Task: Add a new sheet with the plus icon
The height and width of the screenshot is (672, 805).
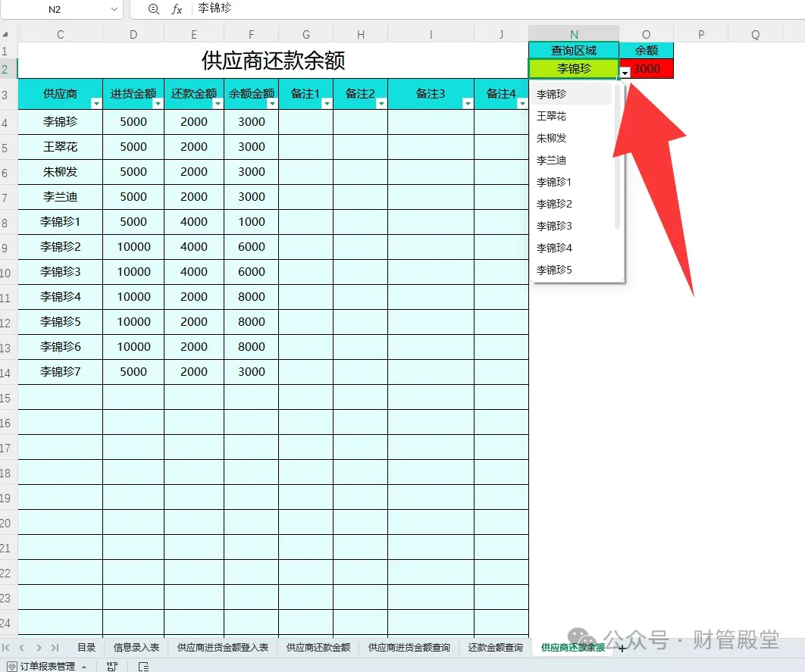Action: coord(622,649)
